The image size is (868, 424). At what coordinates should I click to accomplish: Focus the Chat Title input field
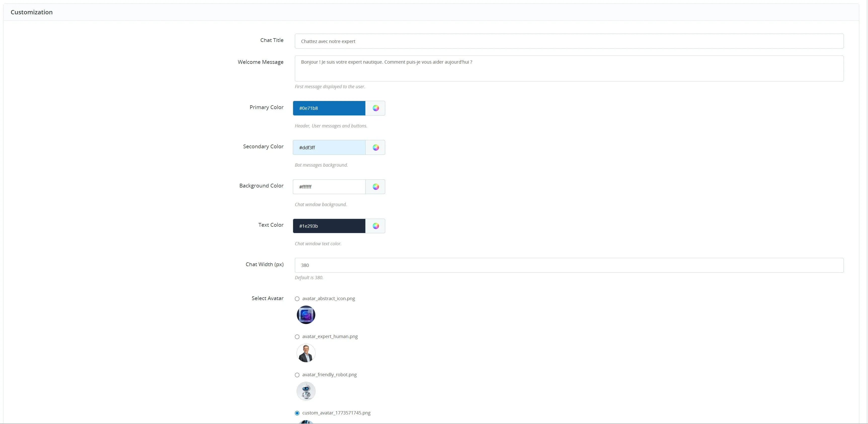point(569,41)
